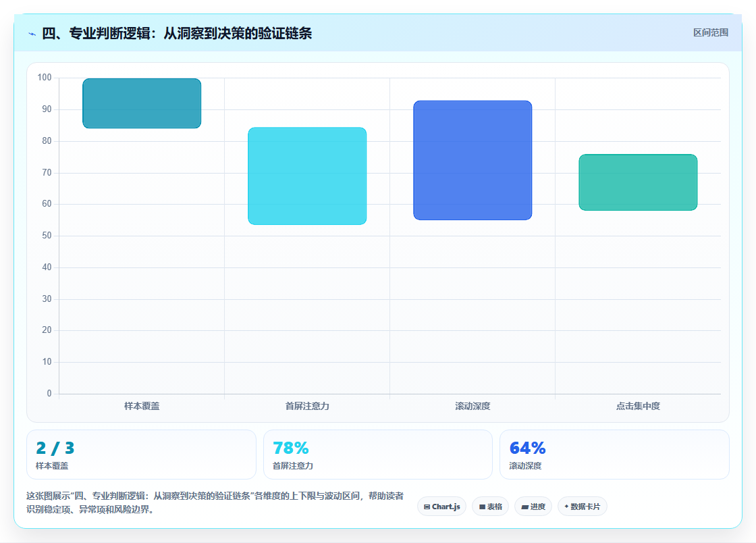756x543 pixels.
Task: Open the 2 / 3 样本覆盖 stat card
Action: point(141,455)
